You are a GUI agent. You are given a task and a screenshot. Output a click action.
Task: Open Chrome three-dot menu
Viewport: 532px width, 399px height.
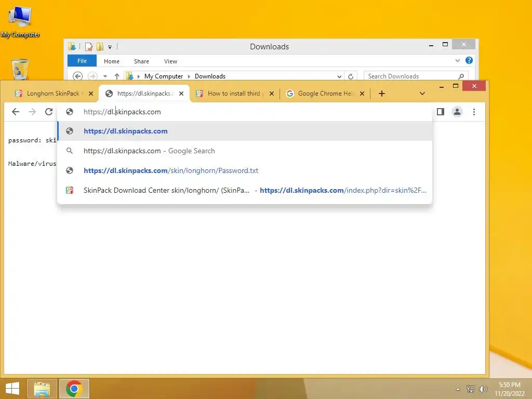474,112
